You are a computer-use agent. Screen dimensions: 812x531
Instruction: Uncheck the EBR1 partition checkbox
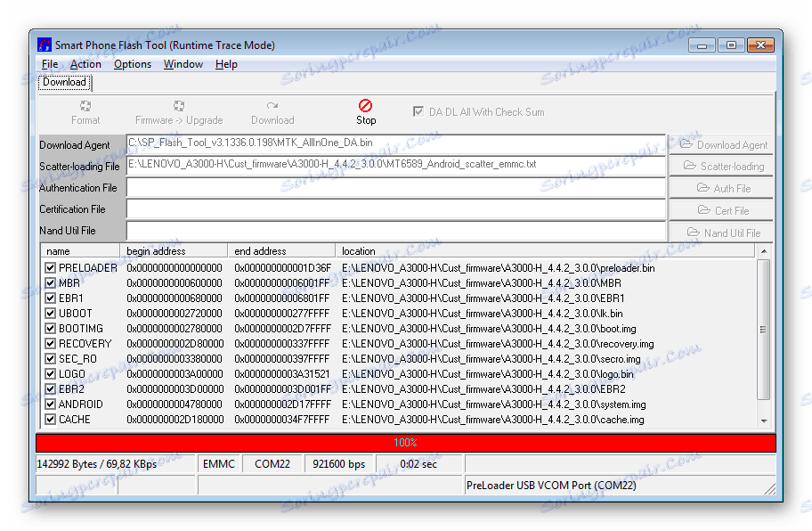50,298
